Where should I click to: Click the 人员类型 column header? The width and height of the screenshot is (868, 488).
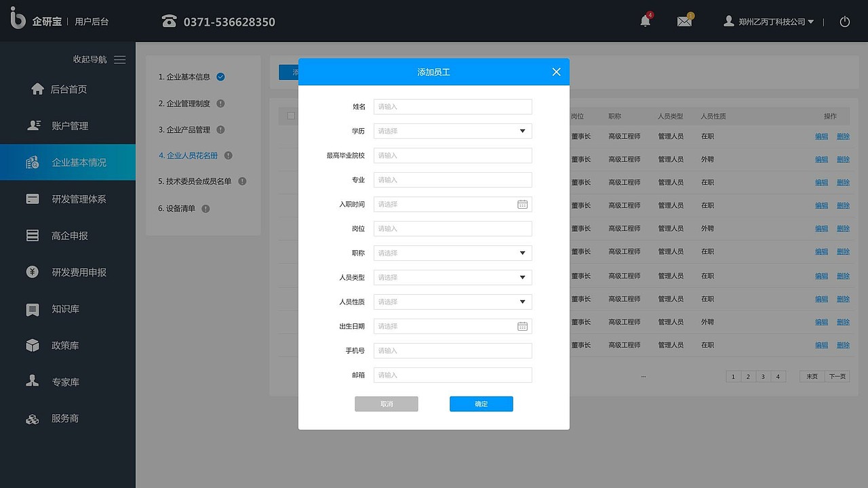tap(671, 117)
